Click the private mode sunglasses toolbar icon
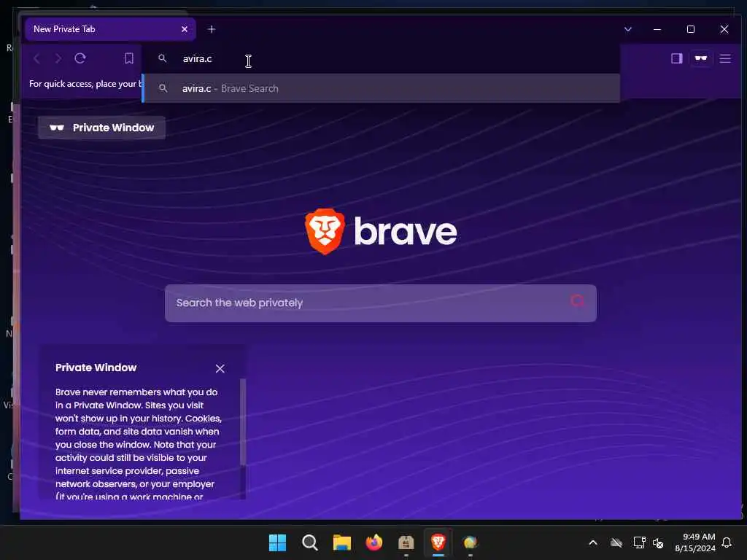Viewport: 747px width, 560px height. (x=701, y=58)
